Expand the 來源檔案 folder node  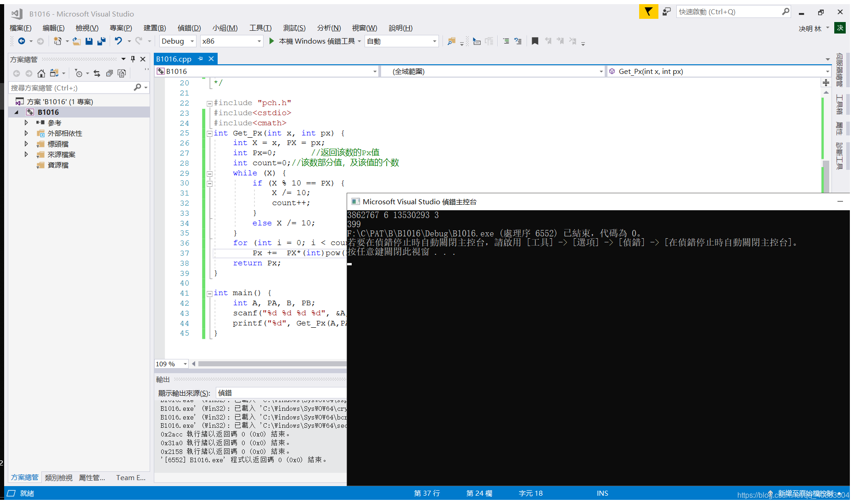(x=26, y=155)
